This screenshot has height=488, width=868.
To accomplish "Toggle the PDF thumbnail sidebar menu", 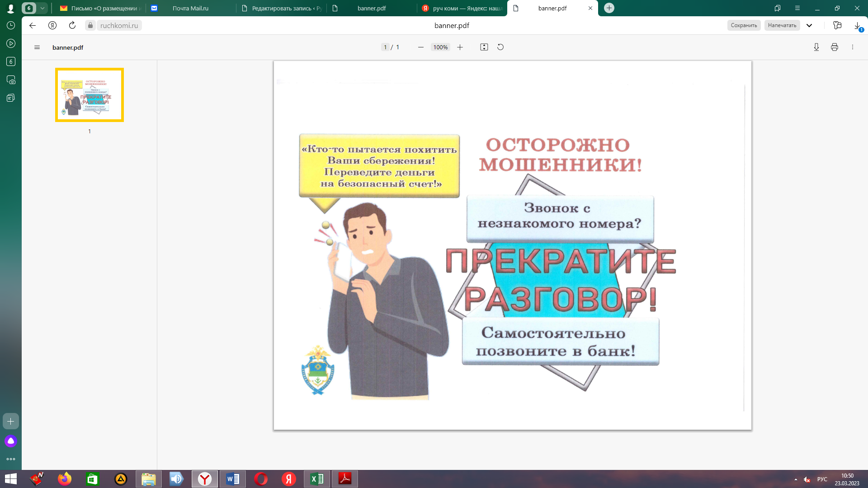I will click(x=37, y=47).
